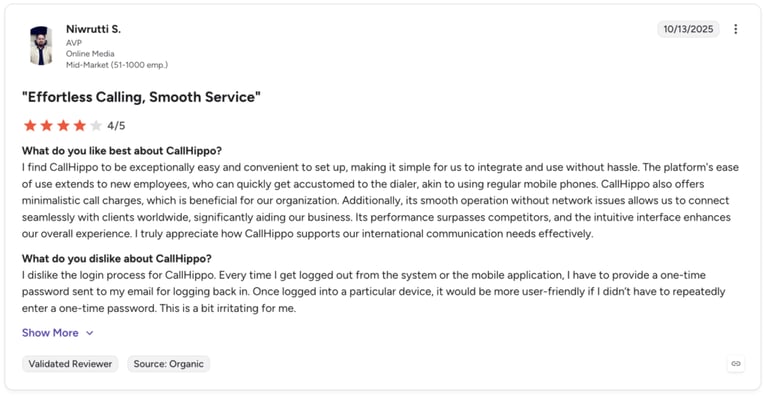Copy the review permalink via link icon

[x=736, y=364]
